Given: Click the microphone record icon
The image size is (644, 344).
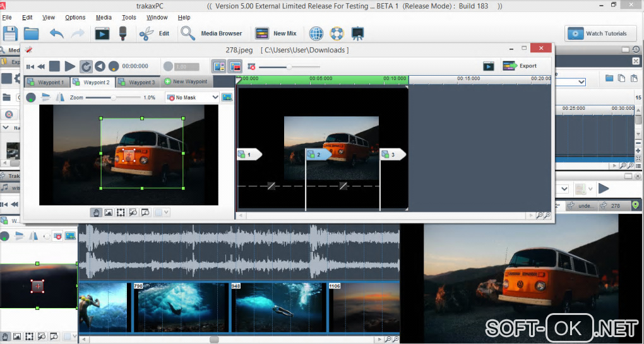Looking at the screenshot, I should pos(122,33).
